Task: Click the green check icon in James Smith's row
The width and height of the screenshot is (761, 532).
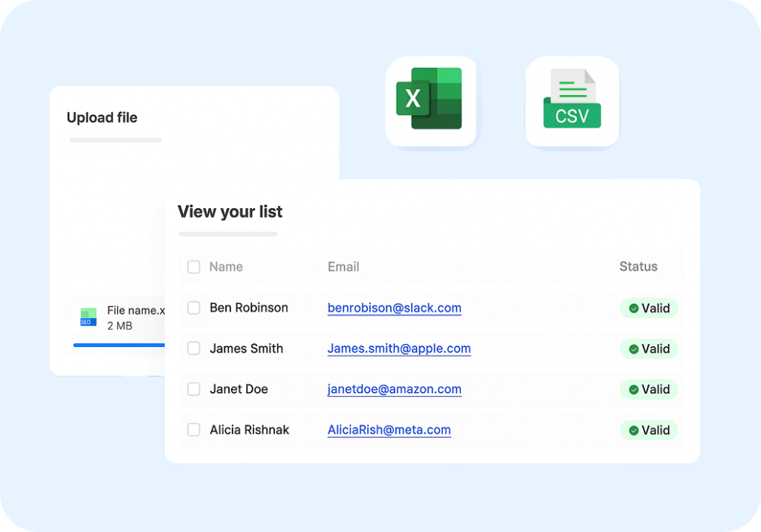Action: pos(633,349)
